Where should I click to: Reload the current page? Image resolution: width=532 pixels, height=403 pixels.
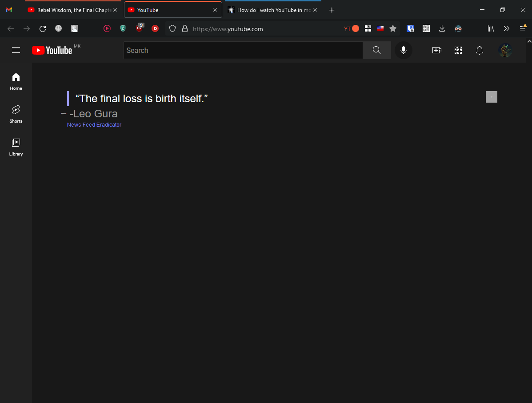point(43,28)
